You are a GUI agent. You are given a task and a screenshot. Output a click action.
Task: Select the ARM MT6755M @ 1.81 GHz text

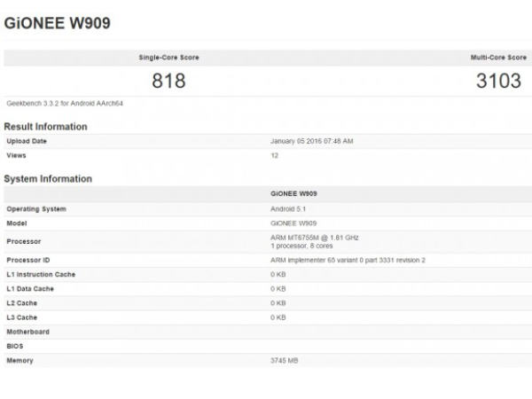[315, 238]
